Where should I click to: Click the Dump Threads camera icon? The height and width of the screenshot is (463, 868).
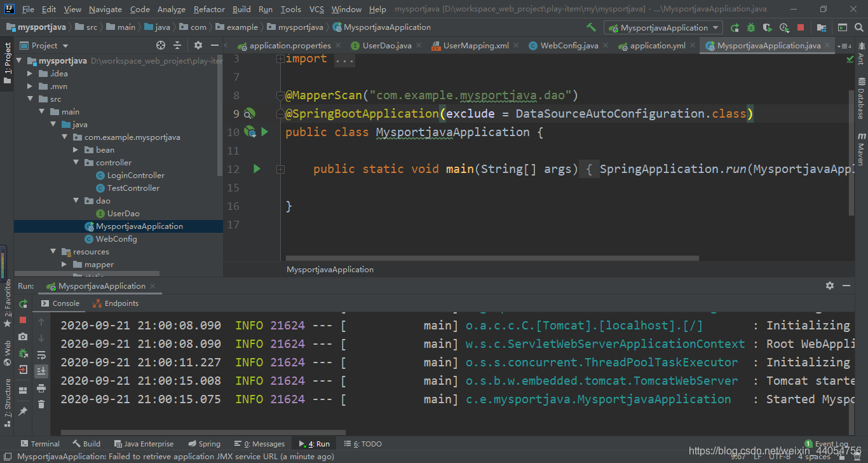coord(23,336)
